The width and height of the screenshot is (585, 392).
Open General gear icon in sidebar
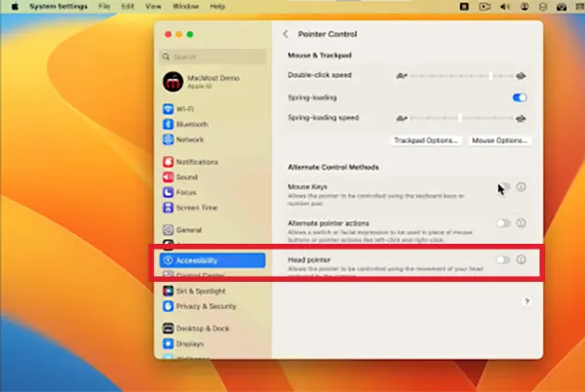click(168, 230)
